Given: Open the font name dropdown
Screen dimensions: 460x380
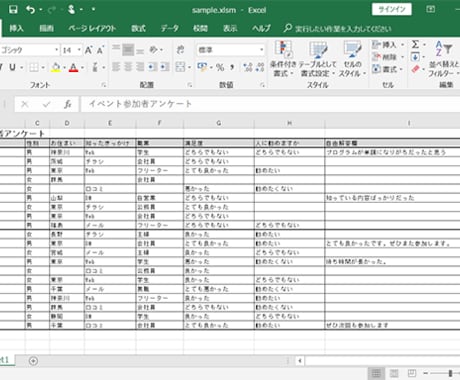Looking at the screenshot, I should (56, 50).
